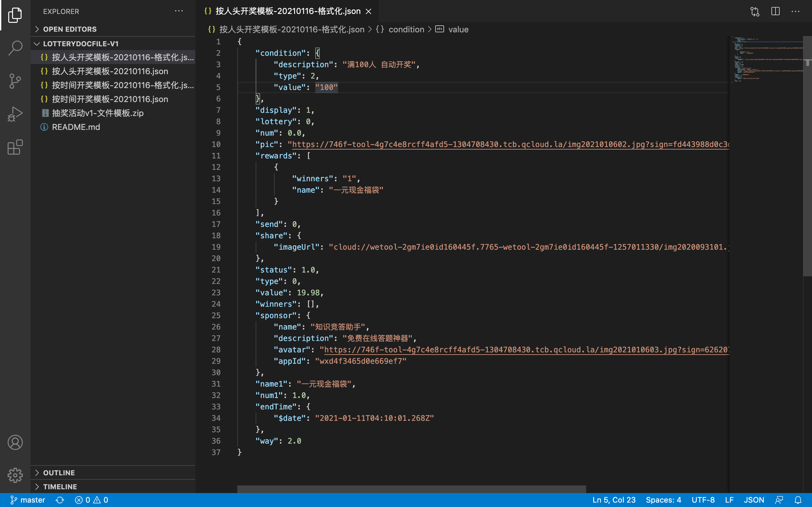812x507 pixels.
Task: Collapse the LOTTERYDOCFILE-V1 folder
Action: [81, 44]
